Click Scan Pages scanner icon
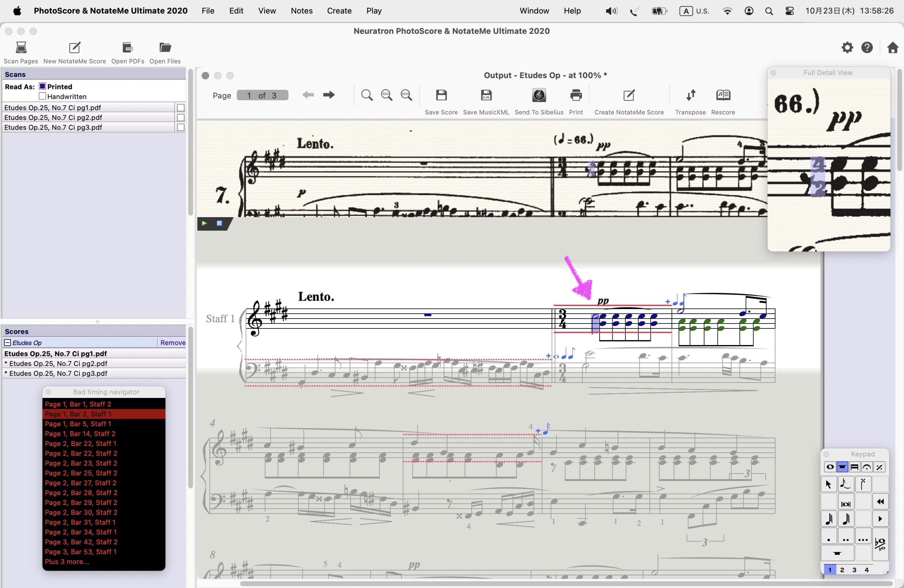Screen dimensions: 904x588 [x=21, y=48]
